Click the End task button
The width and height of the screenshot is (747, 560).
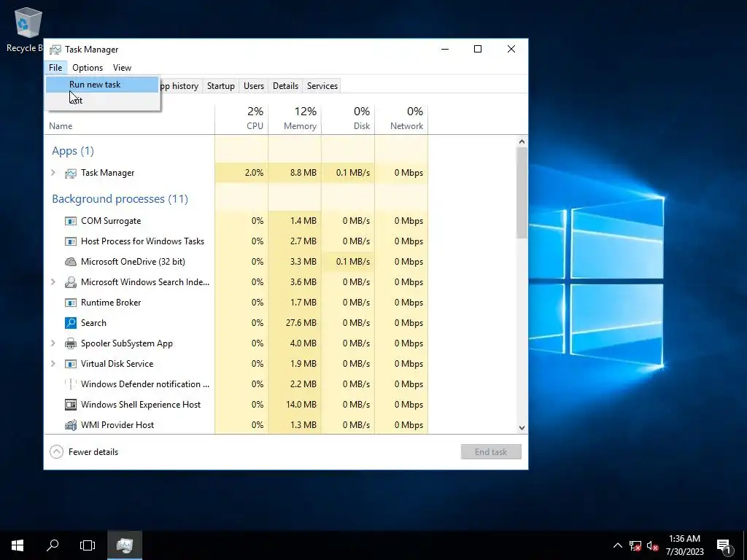coord(491,452)
